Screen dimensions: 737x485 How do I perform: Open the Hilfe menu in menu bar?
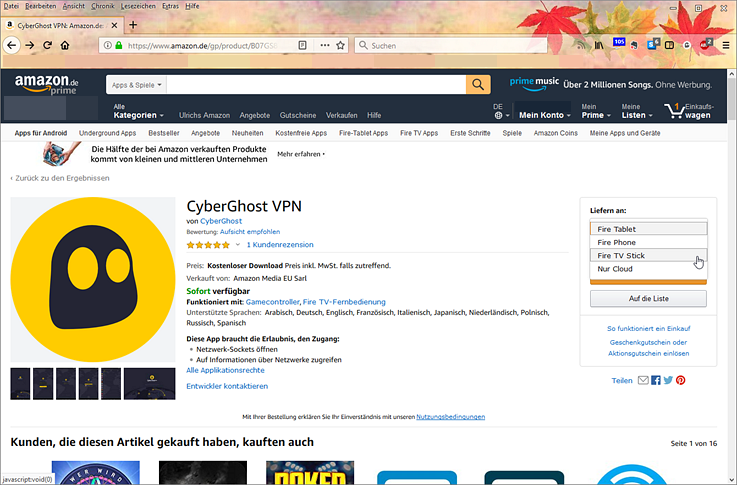point(192,6)
